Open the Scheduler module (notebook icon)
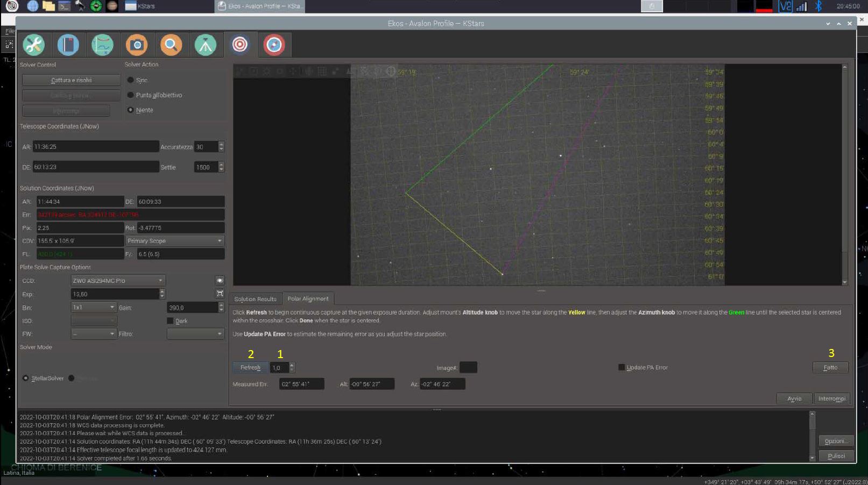 coord(68,45)
